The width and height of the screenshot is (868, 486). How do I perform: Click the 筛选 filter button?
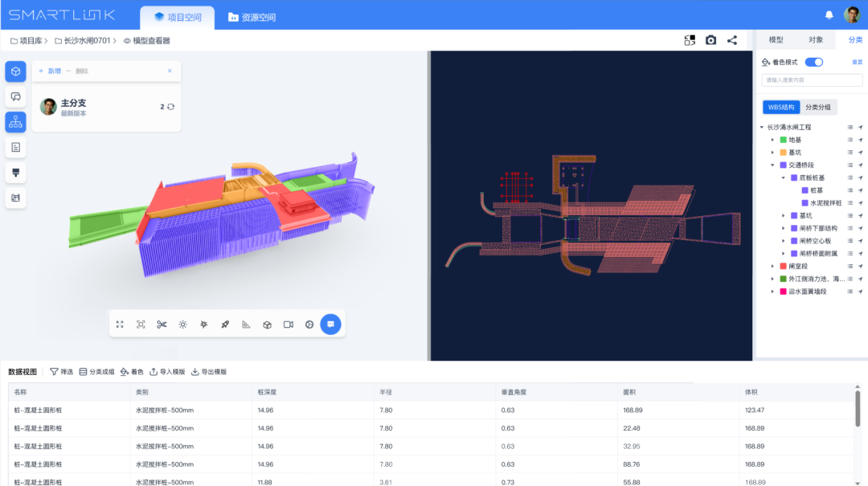click(x=61, y=372)
